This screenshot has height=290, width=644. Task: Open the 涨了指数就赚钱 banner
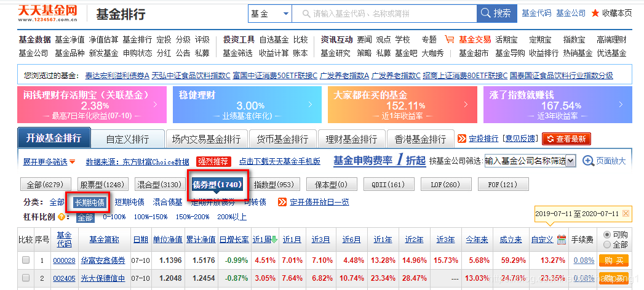point(558,105)
